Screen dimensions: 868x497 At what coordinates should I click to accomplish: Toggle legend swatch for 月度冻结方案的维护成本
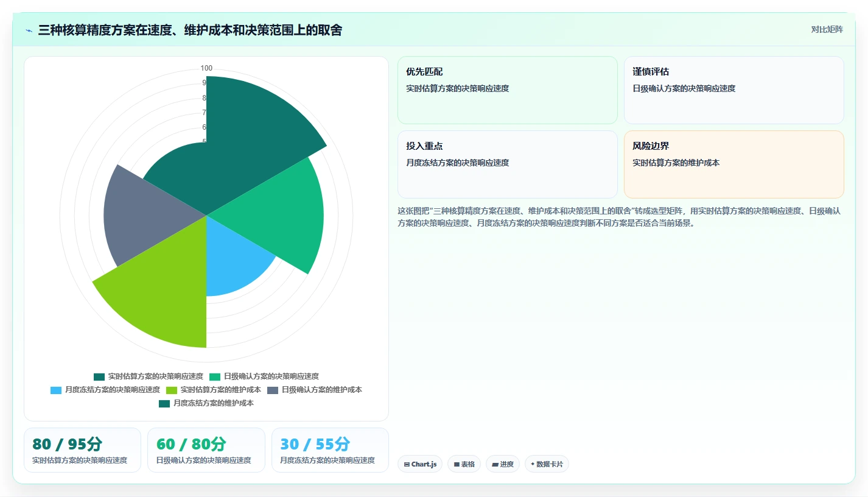[164, 404]
